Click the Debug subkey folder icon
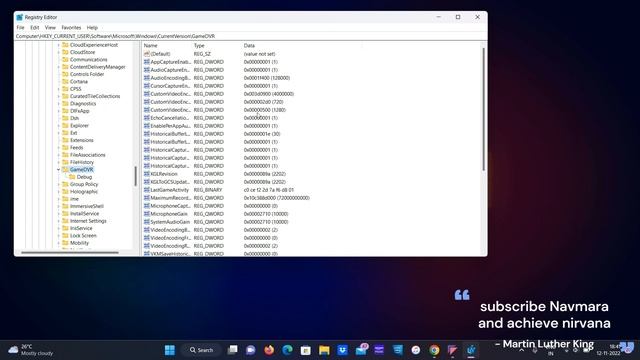 pyautogui.click(x=72, y=177)
